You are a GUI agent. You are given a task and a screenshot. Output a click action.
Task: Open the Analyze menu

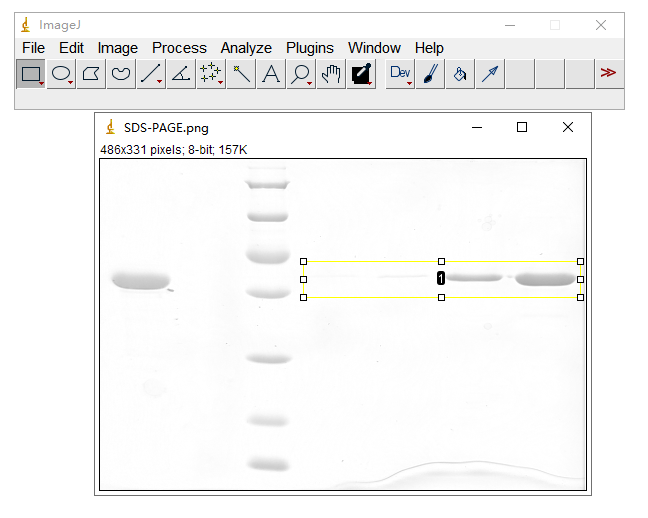click(x=246, y=48)
